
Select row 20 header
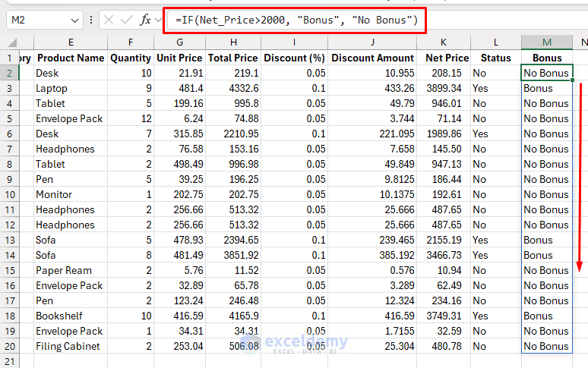tap(9, 346)
